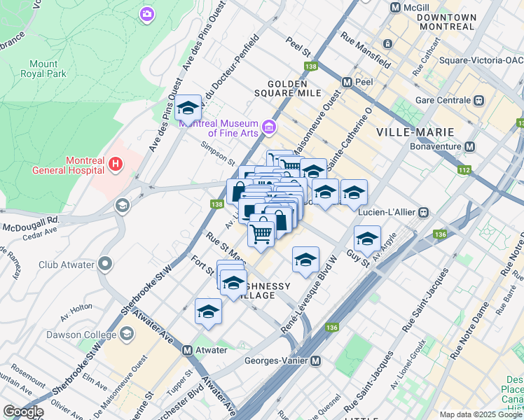
Task: Select the Dawson College school icon
Action: tap(127, 335)
